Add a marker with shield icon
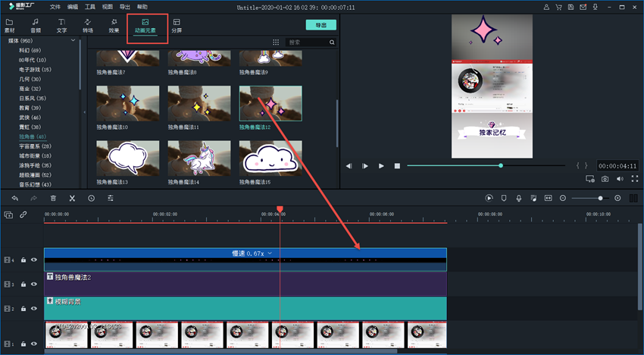Image resolution: width=644 pixels, height=355 pixels. tap(504, 198)
